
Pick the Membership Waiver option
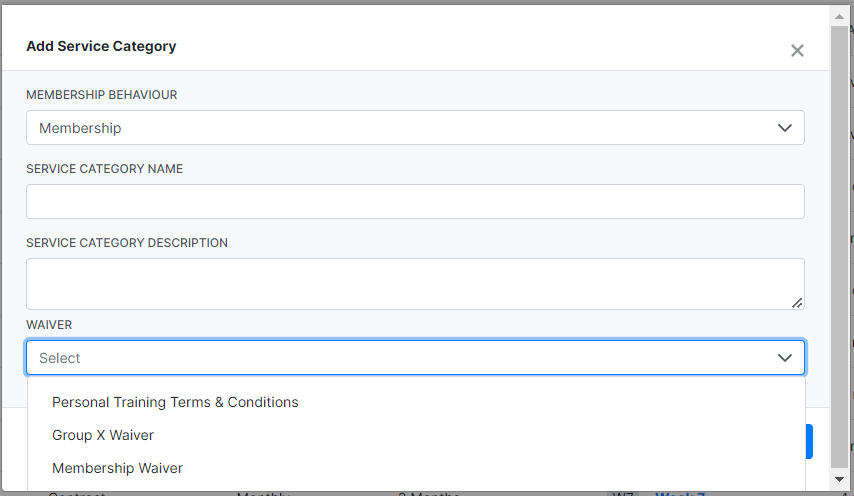[x=117, y=468]
